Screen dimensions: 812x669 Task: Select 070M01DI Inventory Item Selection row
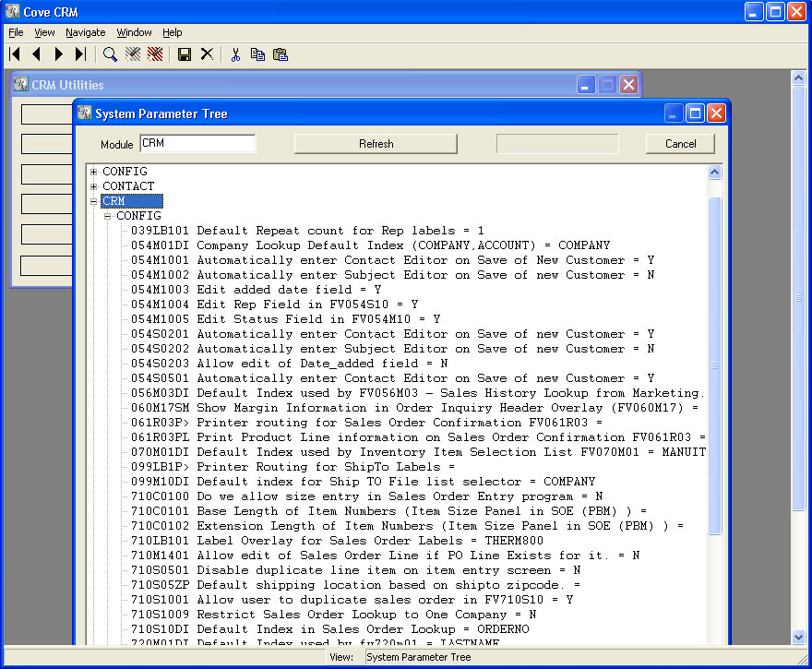[x=418, y=451]
